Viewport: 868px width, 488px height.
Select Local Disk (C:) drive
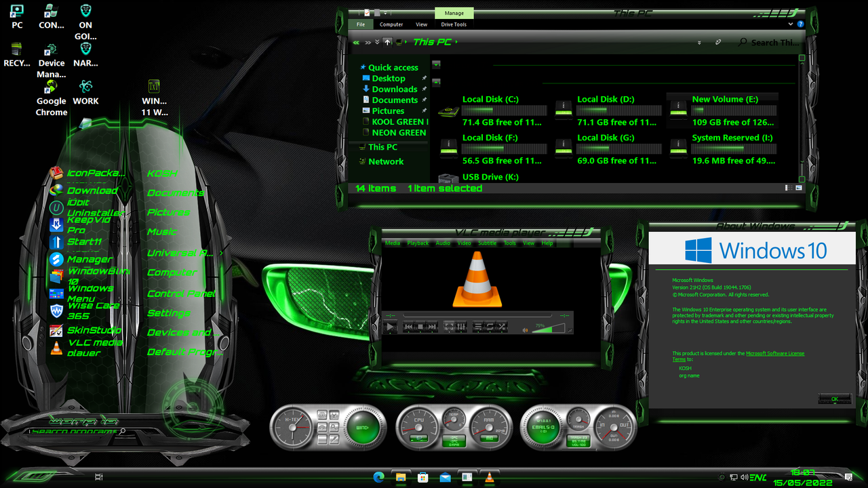coord(492,110)
